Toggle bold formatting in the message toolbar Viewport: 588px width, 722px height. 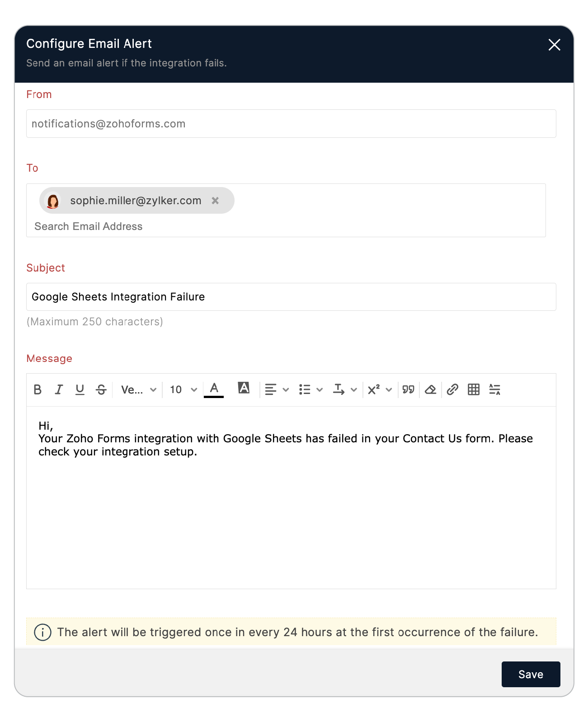(38, 389)
